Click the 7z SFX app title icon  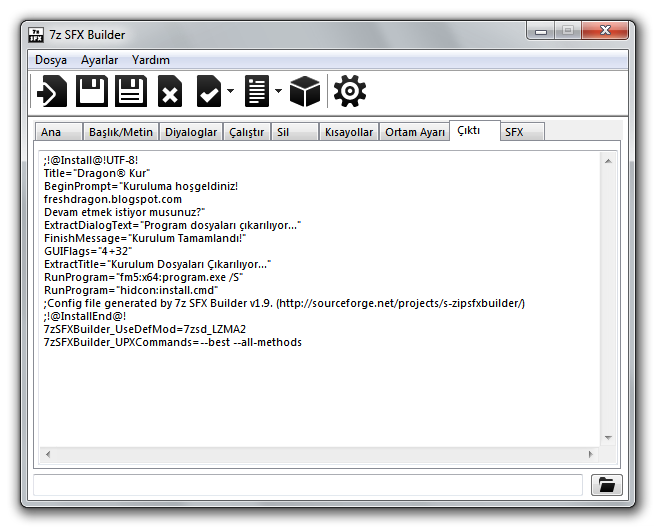pos(36,35)
